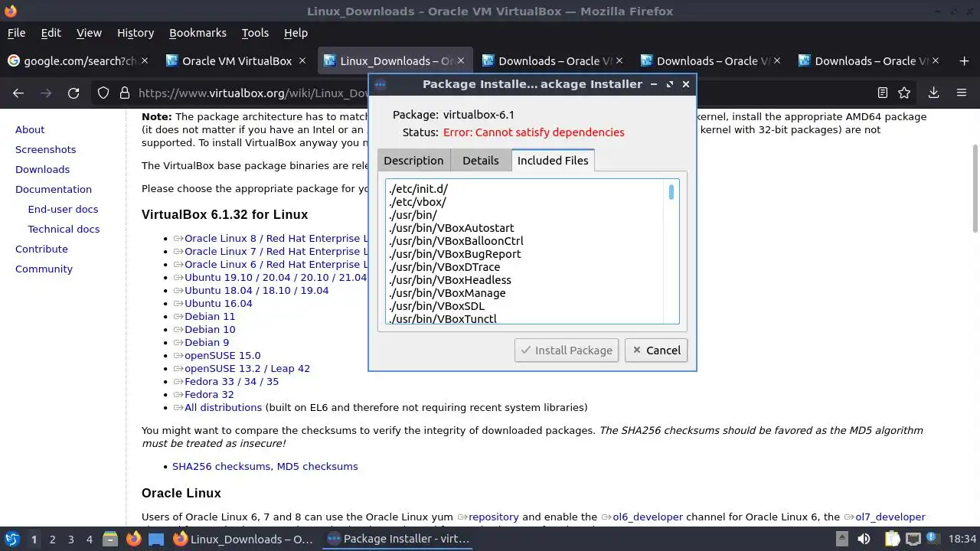Open the End-user docs link
This screenshot has width=980, height=551.
click(63, 209)
